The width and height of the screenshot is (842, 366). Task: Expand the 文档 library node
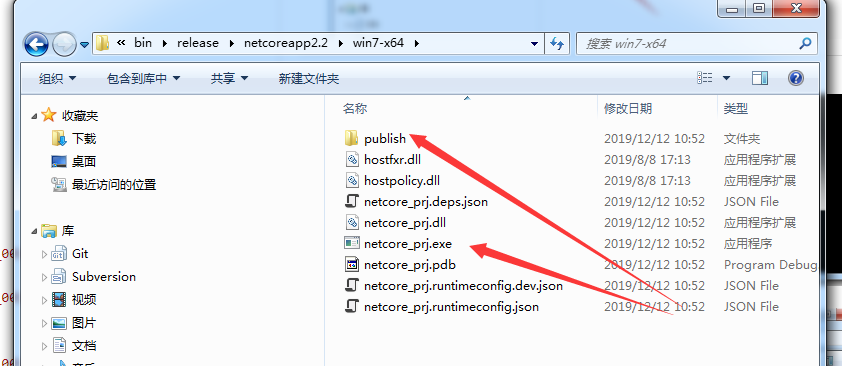coord(44,346)
